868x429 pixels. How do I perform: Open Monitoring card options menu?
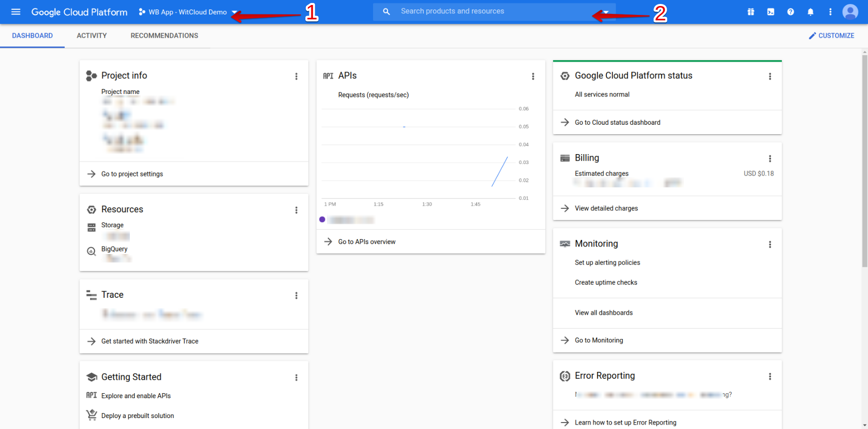[x=770, y=245]
